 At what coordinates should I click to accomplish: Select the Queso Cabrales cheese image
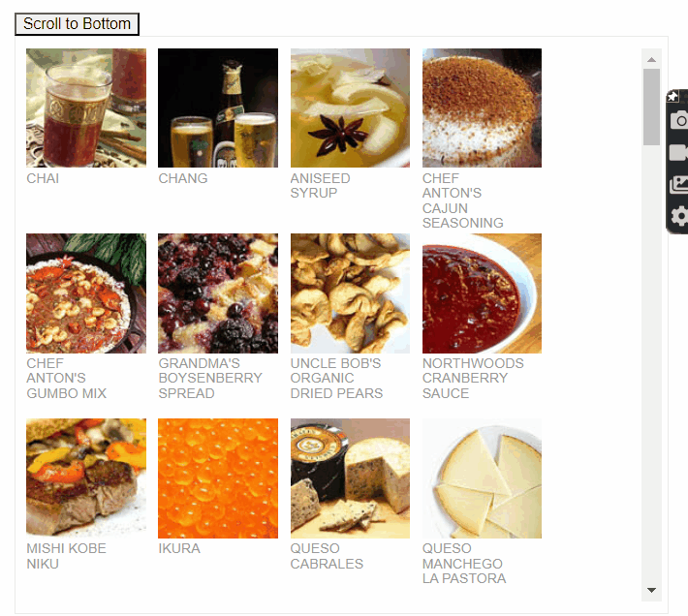tap(350, 478)
